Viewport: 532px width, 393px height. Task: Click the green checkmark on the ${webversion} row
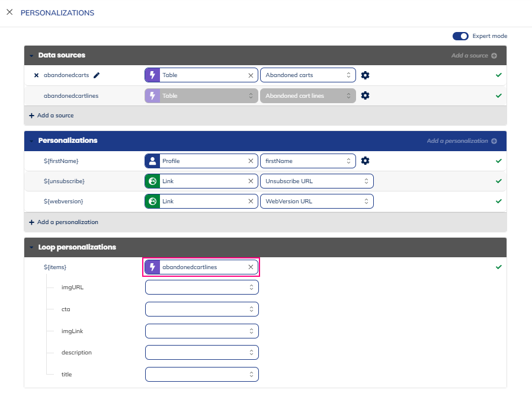498,201
